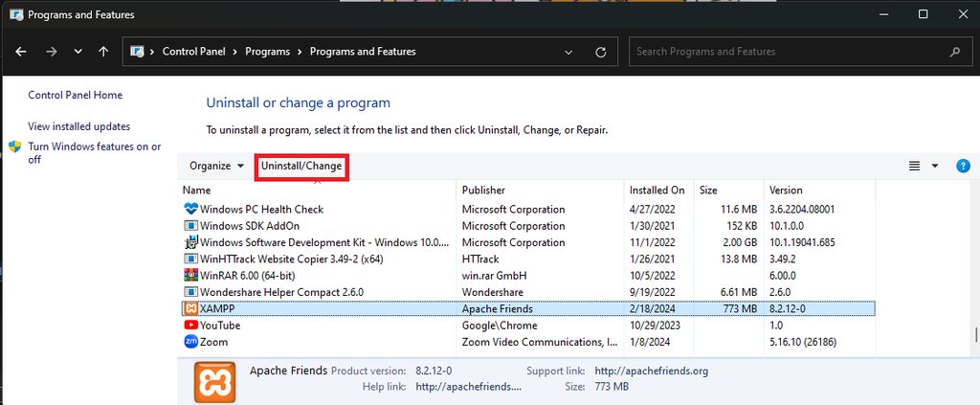Select the WinRAR 6.00 (64-bit) name

coord(248,276)
